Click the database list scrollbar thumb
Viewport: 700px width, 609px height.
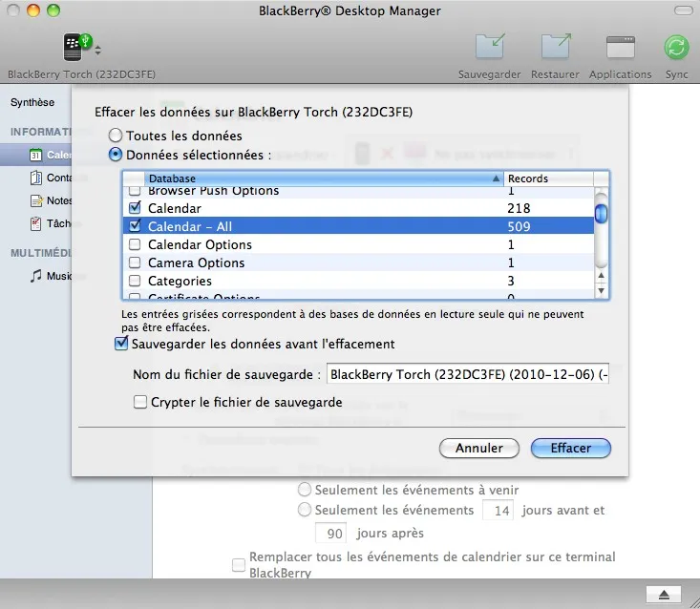602,213
